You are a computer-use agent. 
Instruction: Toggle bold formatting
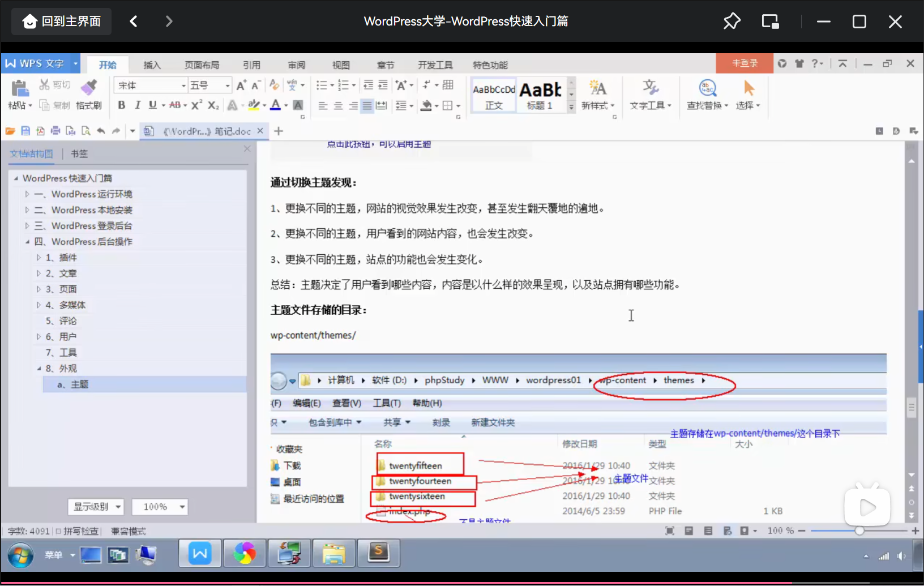[121, 105]
